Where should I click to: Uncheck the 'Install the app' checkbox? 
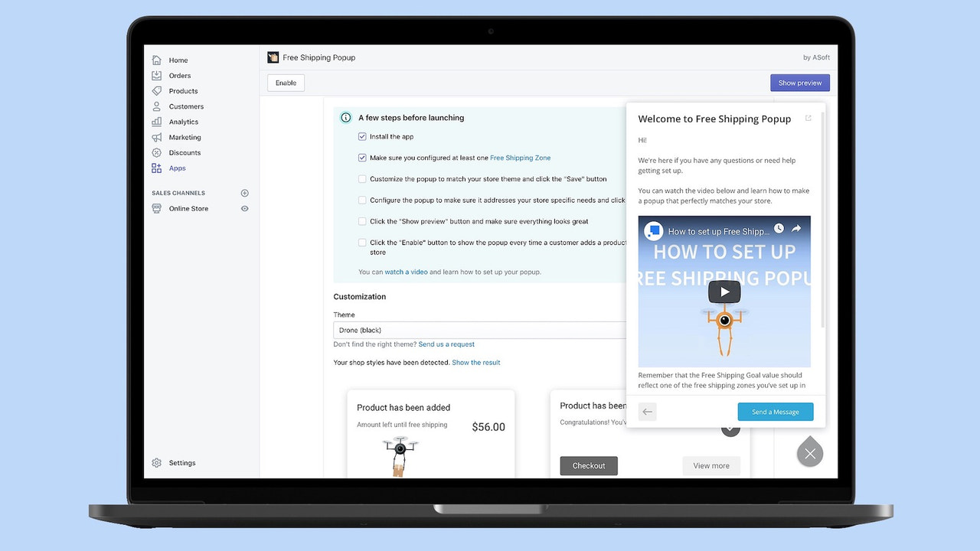tap(362, 136)
